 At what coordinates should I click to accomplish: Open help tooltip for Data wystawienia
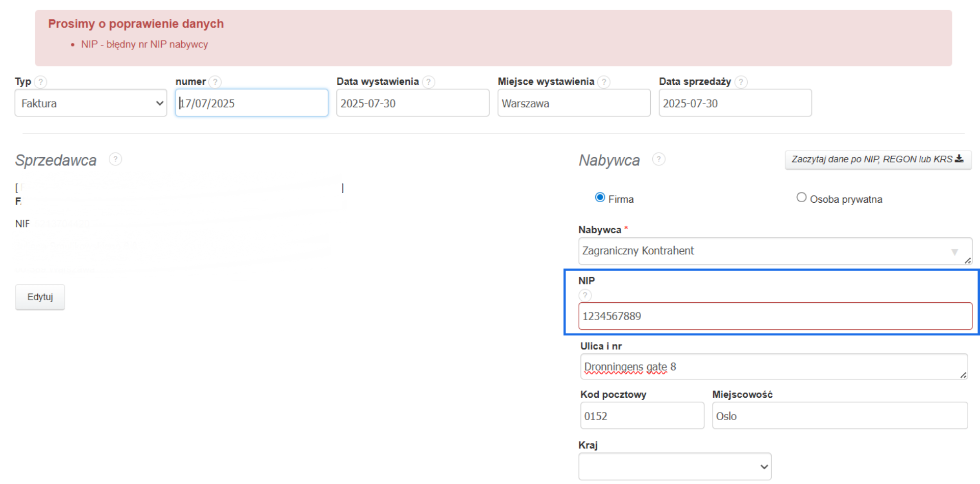click(429, 82)
